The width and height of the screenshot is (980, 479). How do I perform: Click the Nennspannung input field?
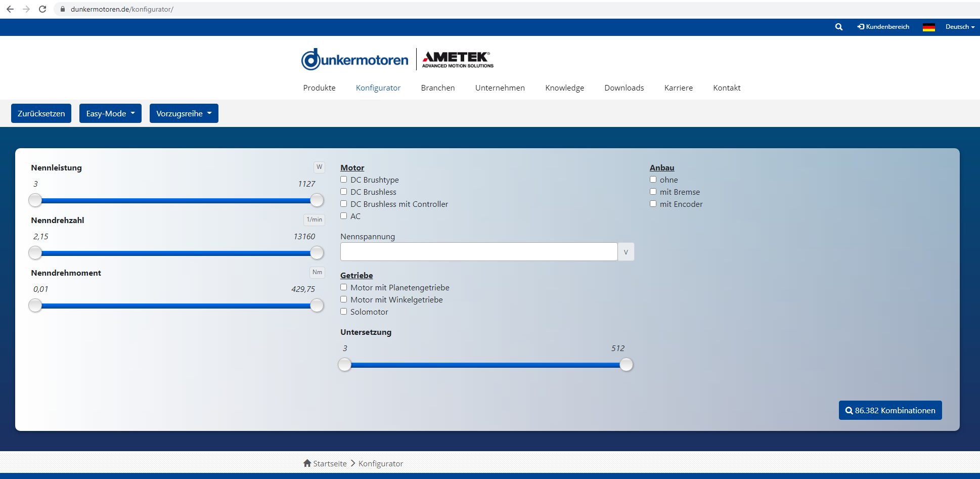coord(478,252)
